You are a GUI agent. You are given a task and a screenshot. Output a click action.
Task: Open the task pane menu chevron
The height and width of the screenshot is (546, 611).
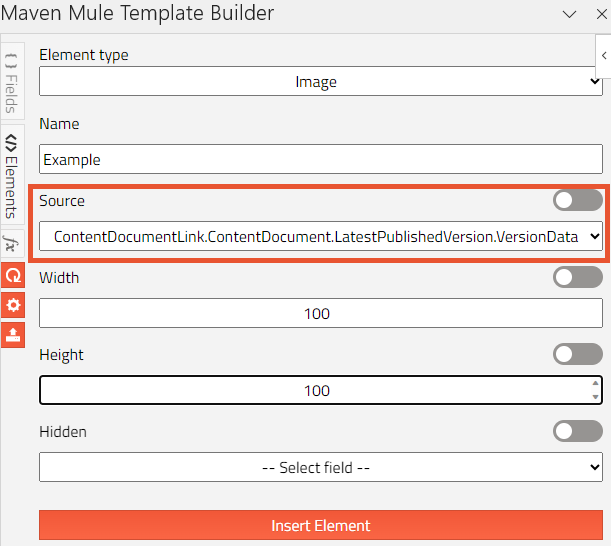[x=569, y=15]
